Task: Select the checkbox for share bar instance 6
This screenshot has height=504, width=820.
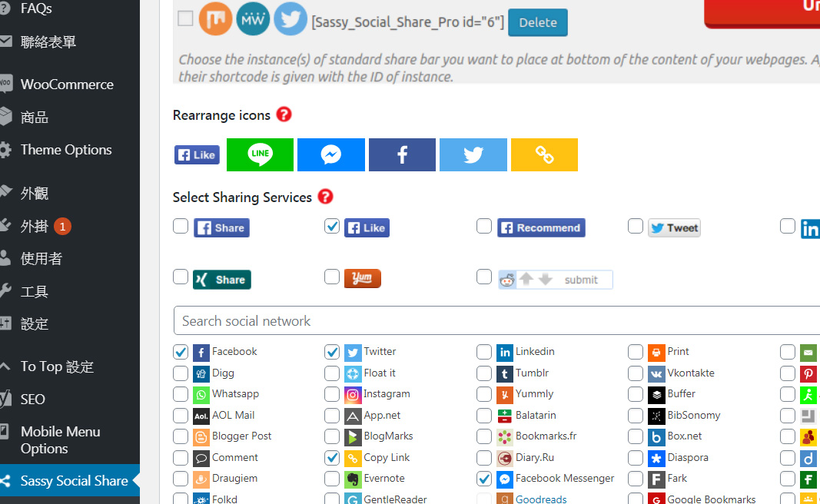Action: click(186, 18)
